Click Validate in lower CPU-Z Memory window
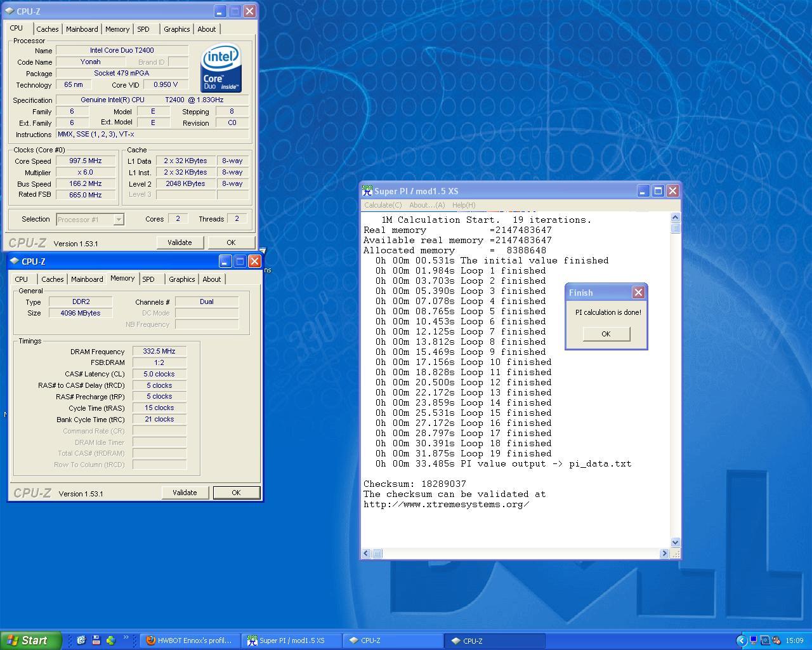 pyautogui.click(x=185, y=493)
